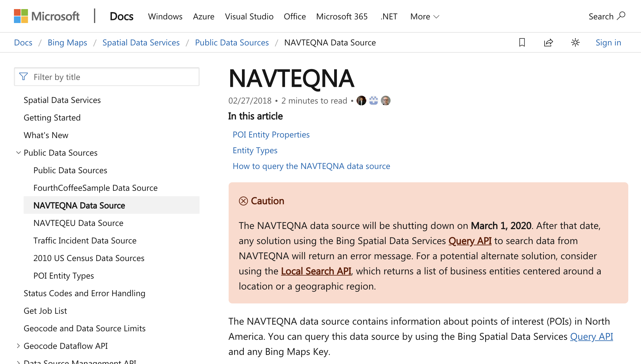Open the More dropdown menu
This screenshot has height=364, width=641.
click(x=425, y=16)
